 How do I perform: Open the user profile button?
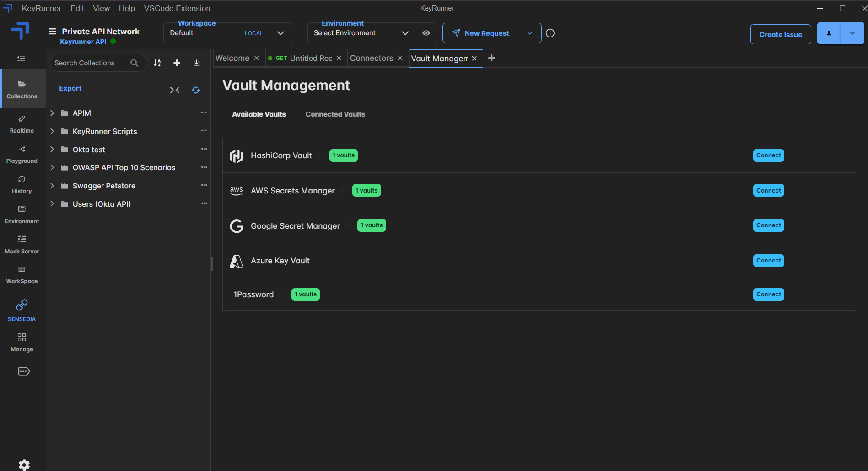tap(829, 33)
